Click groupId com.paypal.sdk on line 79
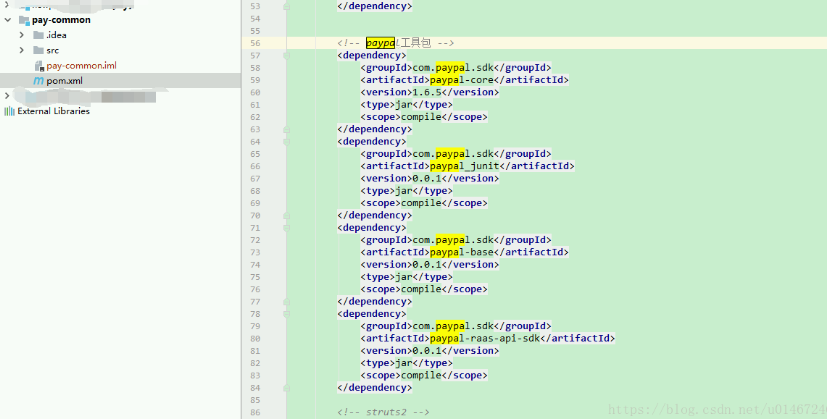The width and height of the screenshot is (827, 419). coord(453,326)
